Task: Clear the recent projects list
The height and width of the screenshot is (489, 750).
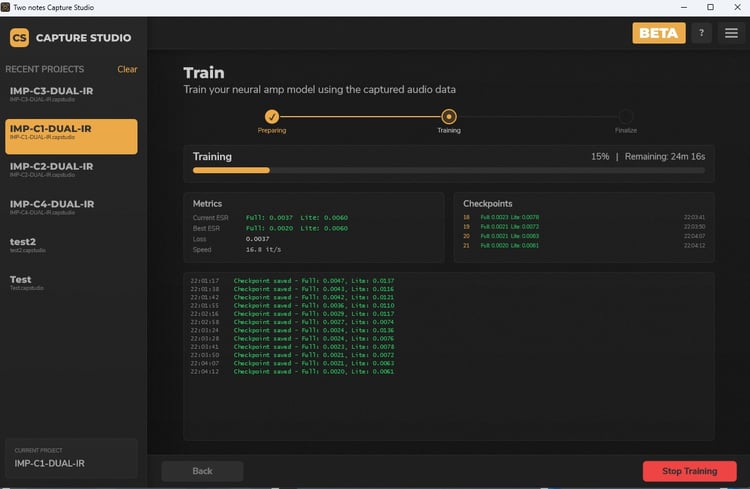Action: click(x=127, y=69)
